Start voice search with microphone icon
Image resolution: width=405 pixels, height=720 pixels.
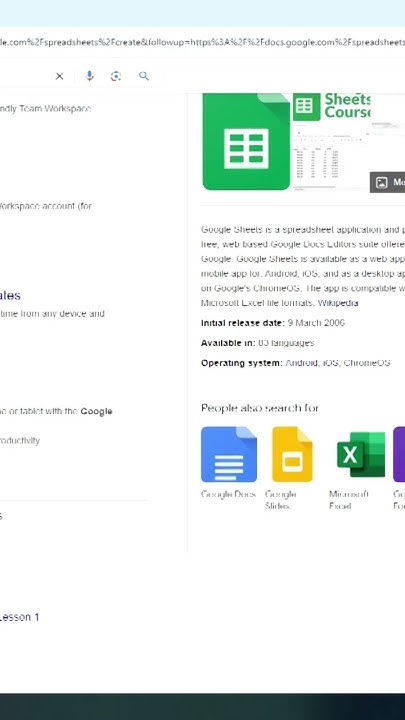(90, 76)
